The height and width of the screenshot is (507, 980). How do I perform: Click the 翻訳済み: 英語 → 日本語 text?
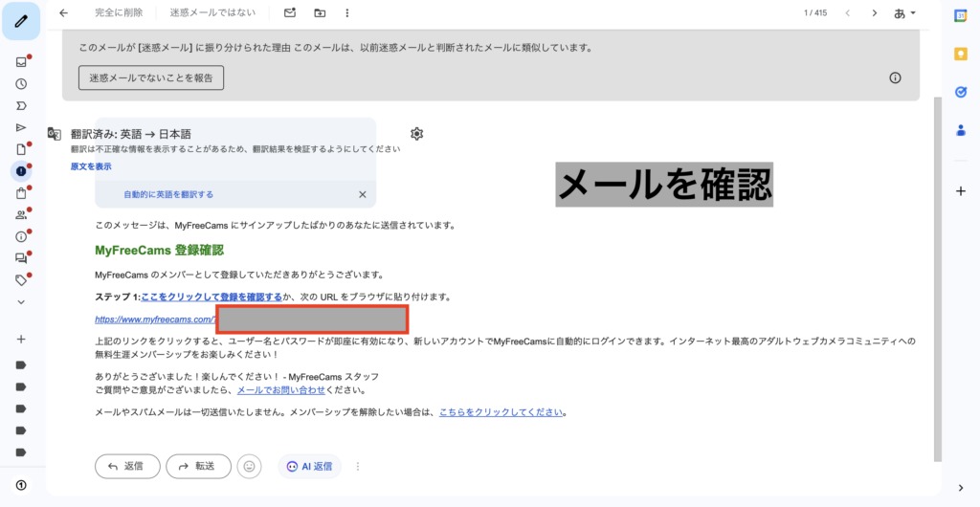(130, 134)
